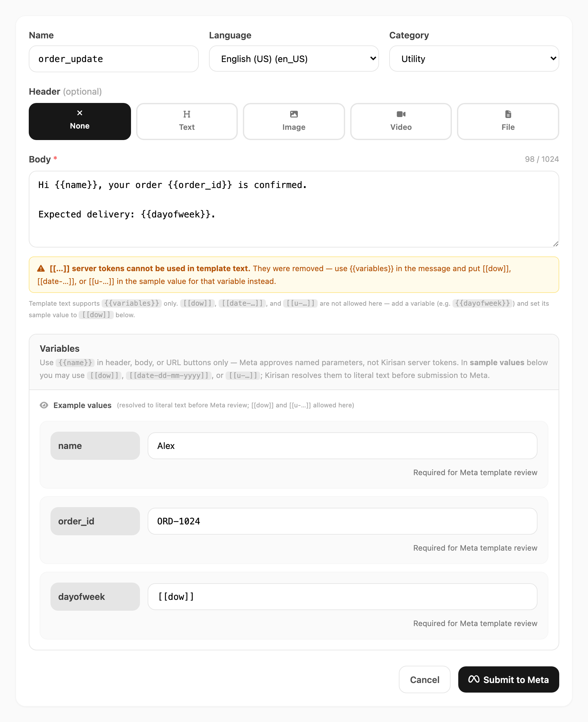Screen dimensions: 588x722
Task: Click the name variable label chip
Action: 95,445
